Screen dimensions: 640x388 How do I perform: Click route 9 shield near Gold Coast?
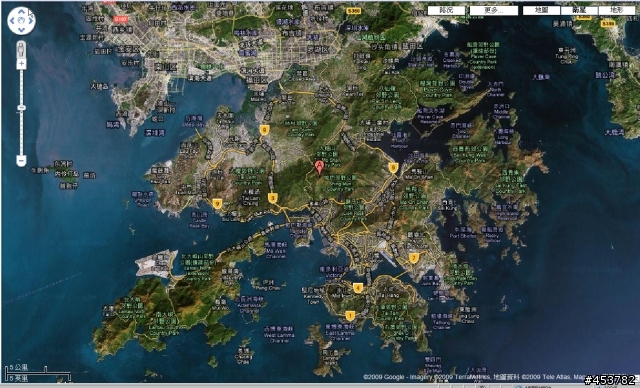point(217,203)
